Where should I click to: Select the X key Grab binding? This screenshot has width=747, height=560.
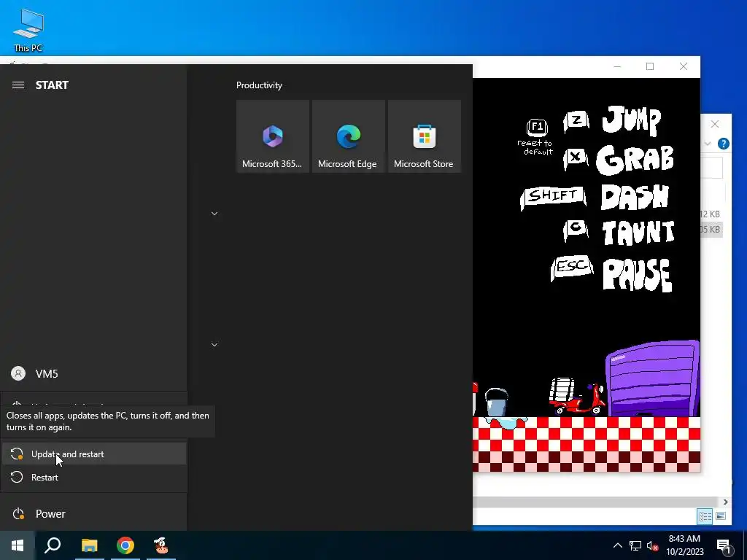pos(576,158)
